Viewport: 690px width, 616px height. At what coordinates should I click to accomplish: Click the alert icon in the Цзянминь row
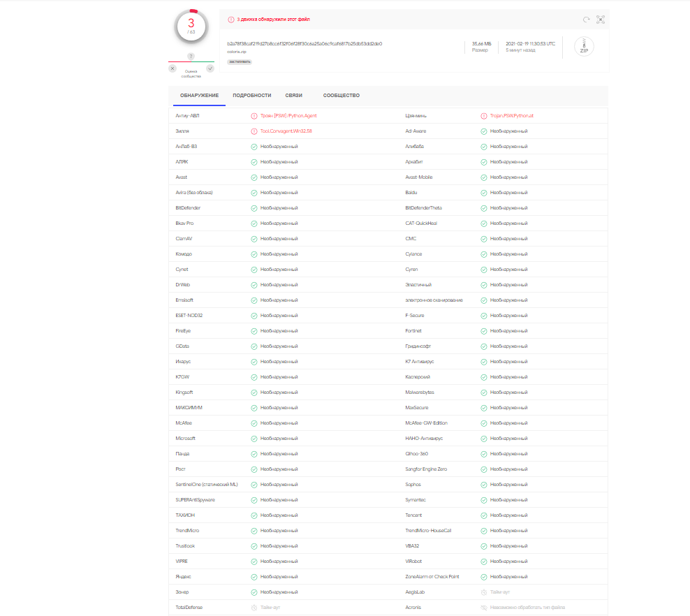pyautogui.click(x=483, y=116)
